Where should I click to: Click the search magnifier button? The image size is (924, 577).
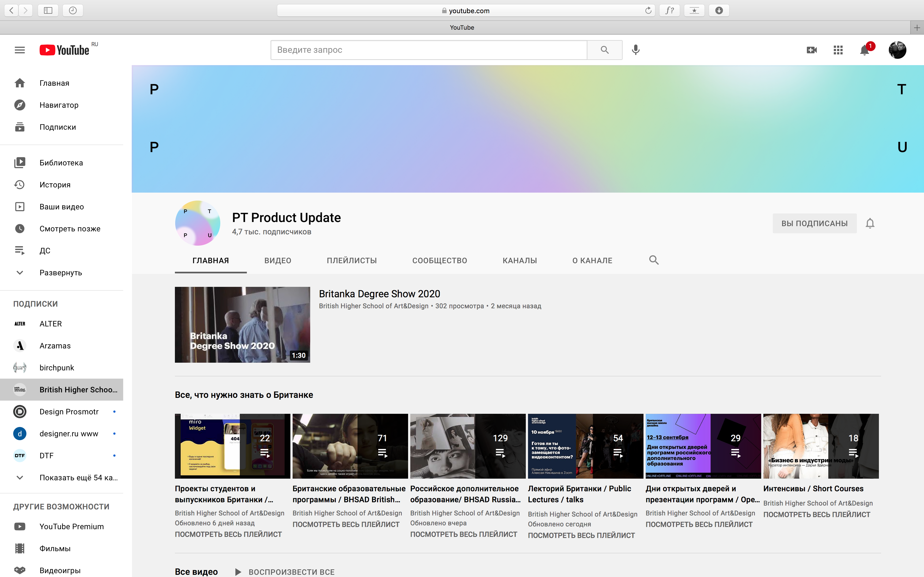pyautogui.click(x=604, y=50)
